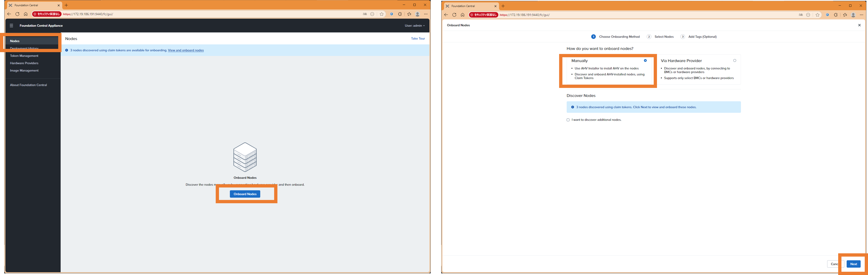
Task: Go to Hardware Providers sidebar item
Action: tap(24, 63)
